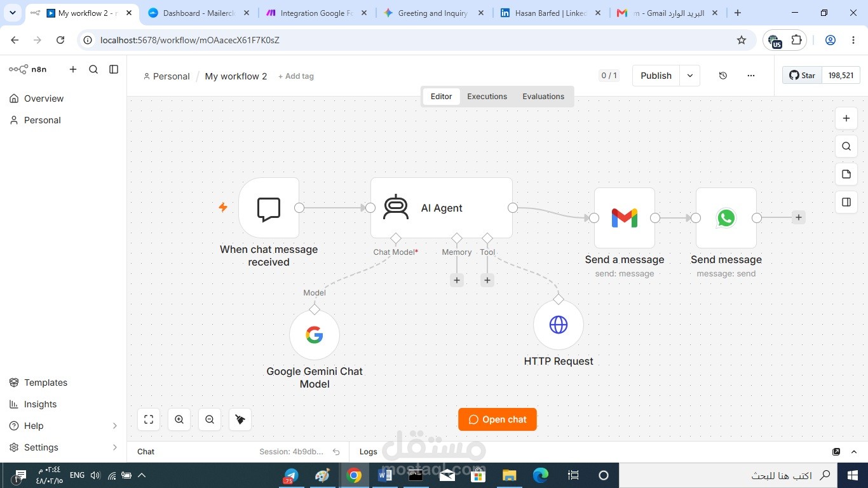Open the canvas search nodes icon
Image resolution: width=868 pixels, height=488 pixels.
pos(846,146)
